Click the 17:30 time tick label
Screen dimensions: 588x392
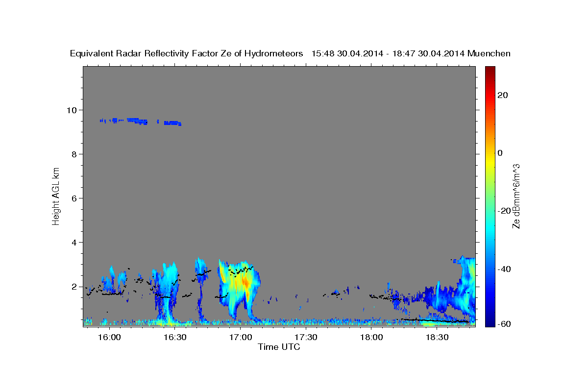pos(306,337)
